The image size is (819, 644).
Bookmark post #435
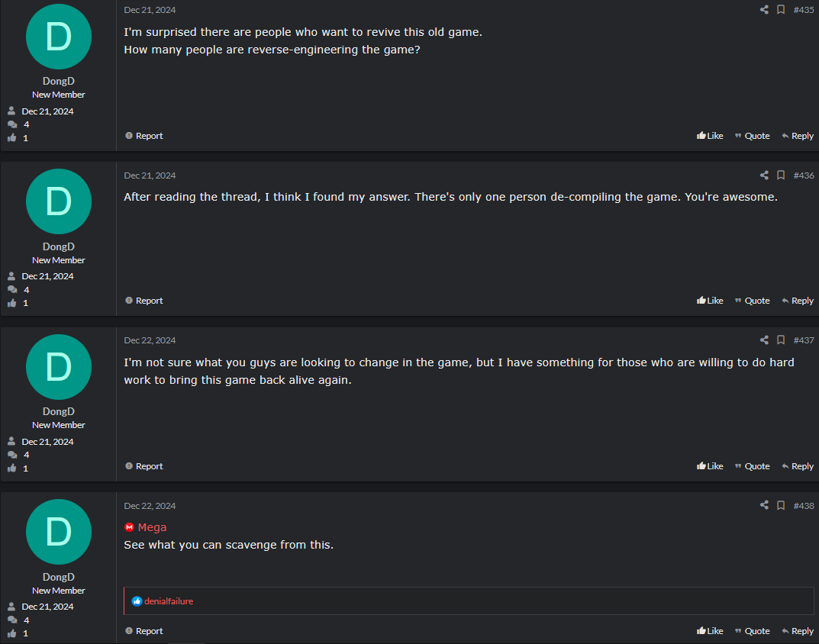[x=781, y=9]
